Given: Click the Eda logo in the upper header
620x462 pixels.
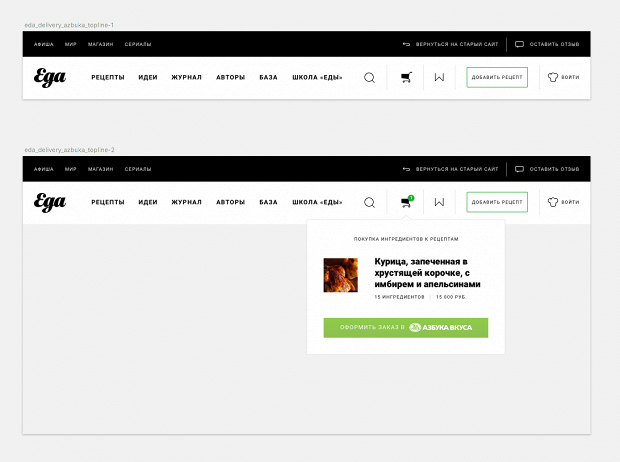Looking at the screenshot, I should [50, 77].
